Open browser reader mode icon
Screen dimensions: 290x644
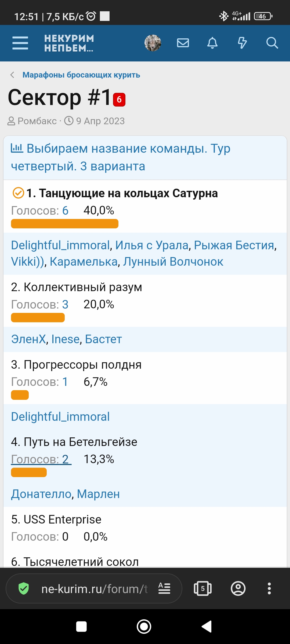(164, 588)
